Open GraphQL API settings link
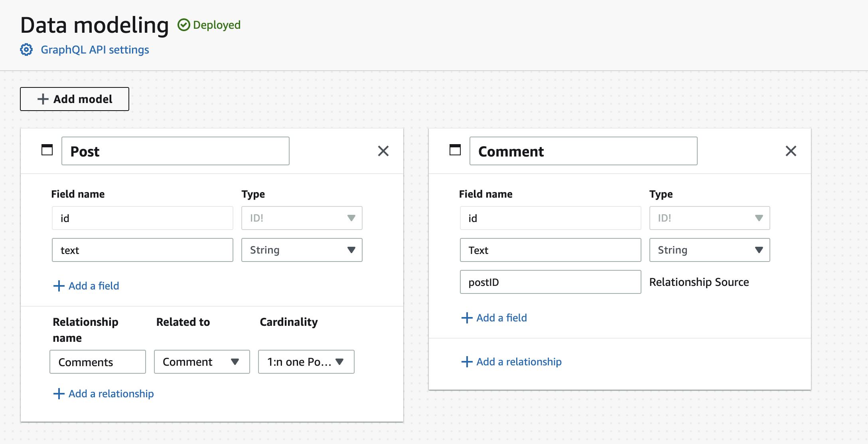 pos(95,50)
